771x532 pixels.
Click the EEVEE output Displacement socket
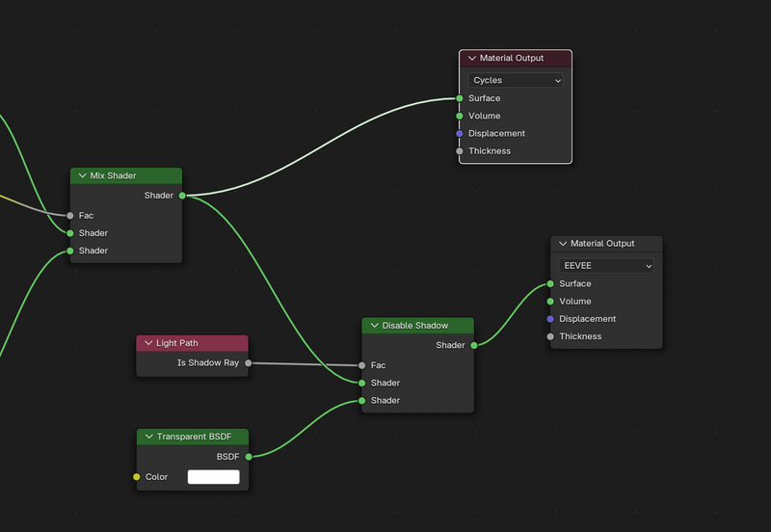550,319
